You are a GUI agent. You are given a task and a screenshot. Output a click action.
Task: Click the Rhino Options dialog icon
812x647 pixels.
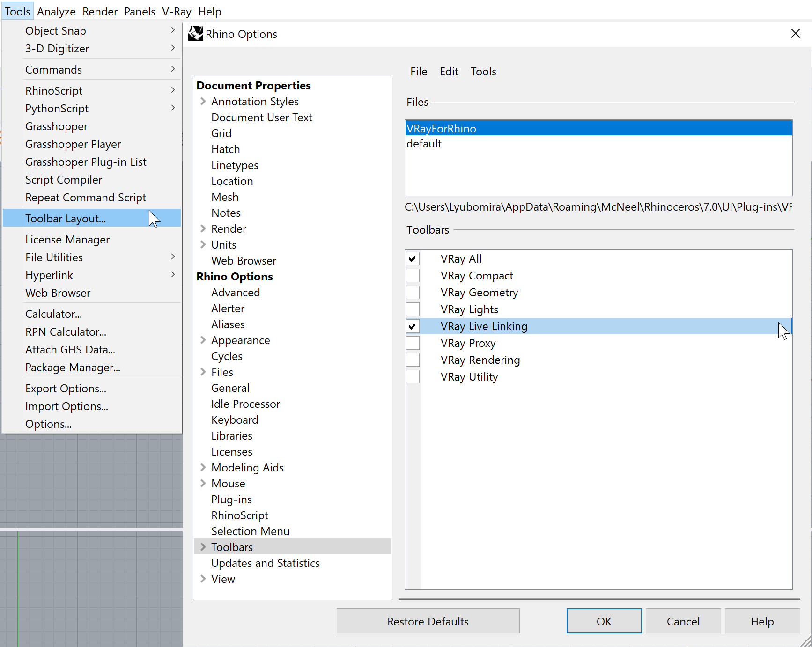(x=196, y=34)
